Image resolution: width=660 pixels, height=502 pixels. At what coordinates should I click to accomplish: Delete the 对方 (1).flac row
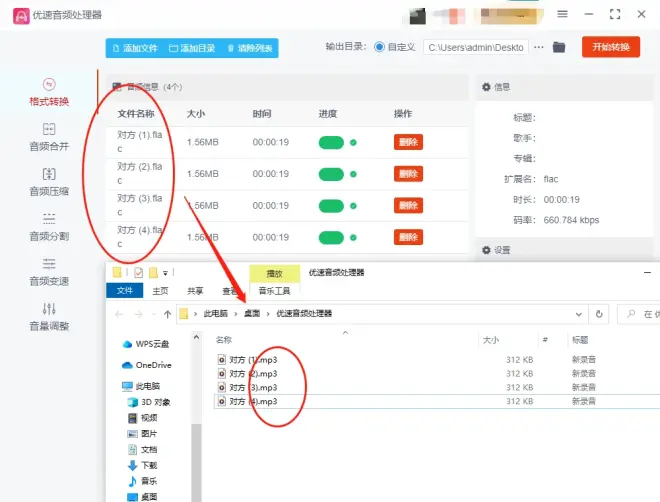coord(408,142)
